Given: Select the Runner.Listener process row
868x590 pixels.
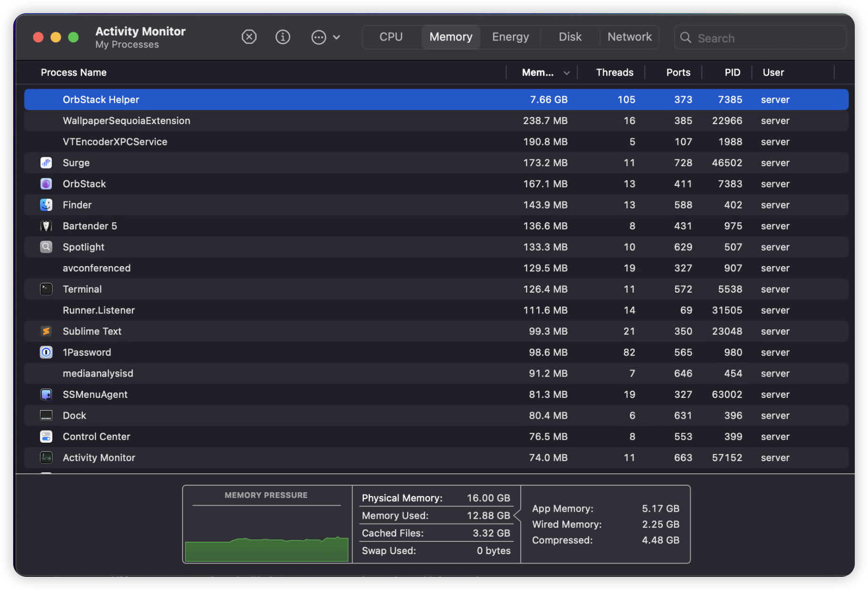Looking at the screenshot, I should (x=436, y=310).
